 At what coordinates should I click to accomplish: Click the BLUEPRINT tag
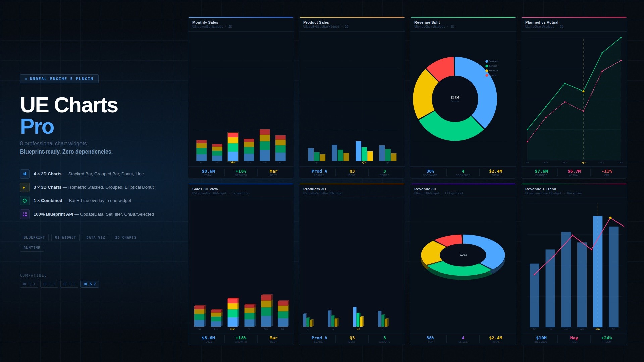coord(34,237)
